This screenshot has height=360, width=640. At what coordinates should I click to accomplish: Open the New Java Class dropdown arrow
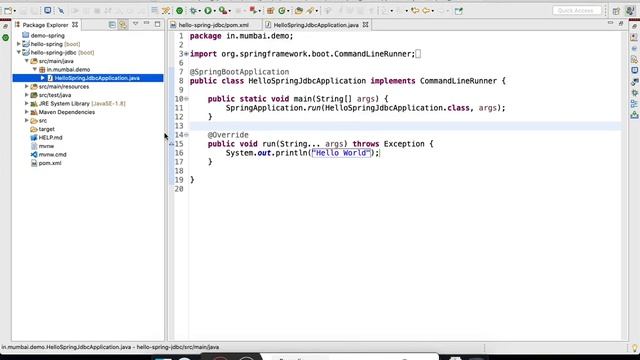288,11
